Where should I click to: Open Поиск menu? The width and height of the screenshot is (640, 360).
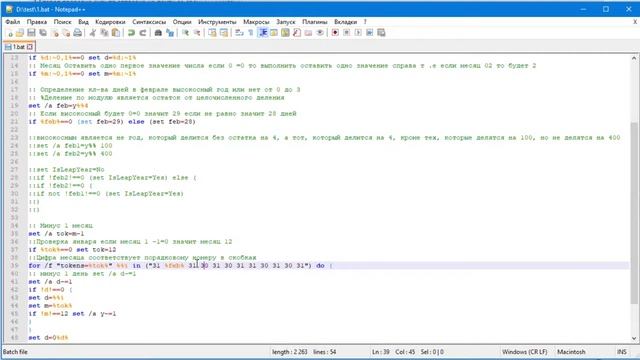click(62, 22)
